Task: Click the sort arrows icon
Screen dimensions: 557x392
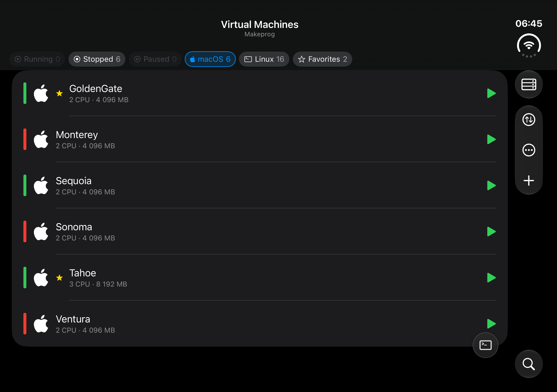Action: [x=529, y=120]
